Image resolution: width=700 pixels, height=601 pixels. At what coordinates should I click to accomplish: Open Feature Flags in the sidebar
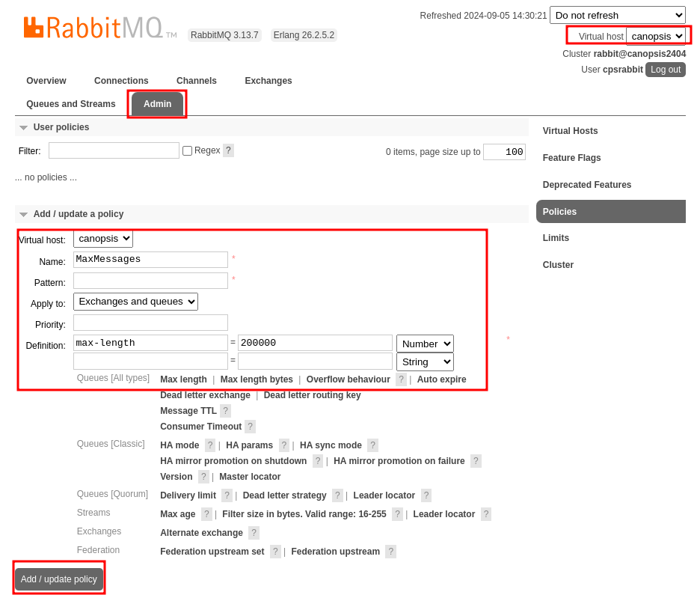571,158
